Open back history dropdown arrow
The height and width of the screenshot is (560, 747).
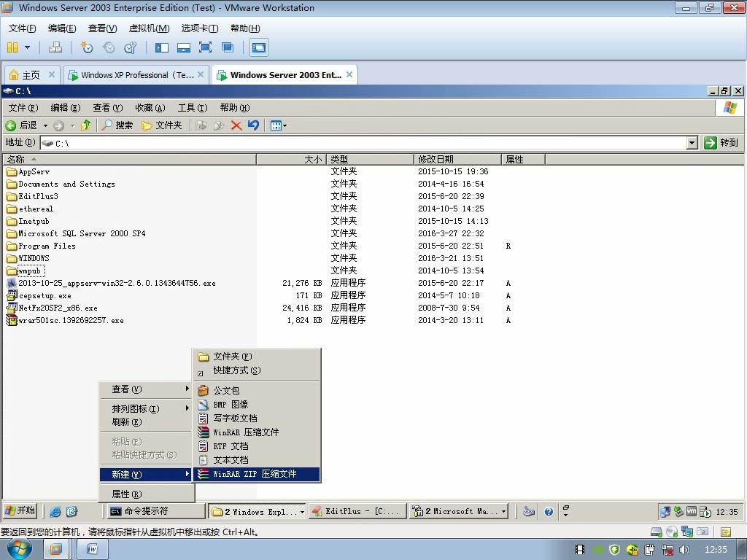pos(46,125)
